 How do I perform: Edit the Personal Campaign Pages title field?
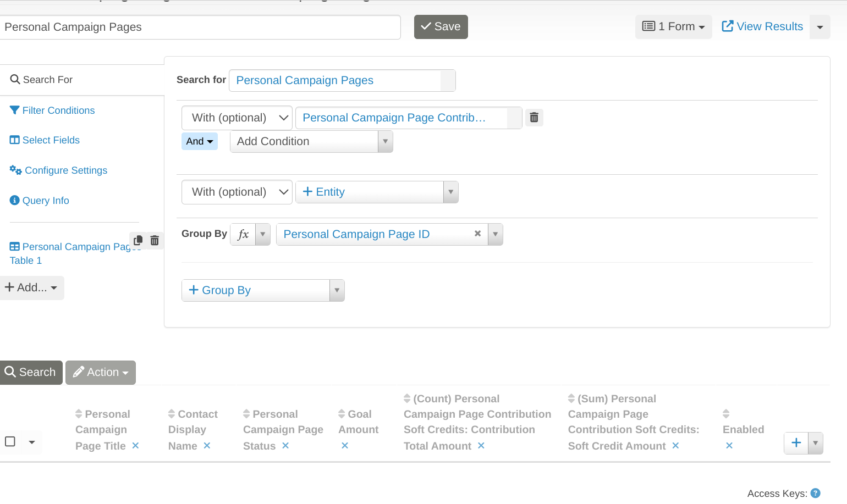pyautogui.click(x=199, y=27)
